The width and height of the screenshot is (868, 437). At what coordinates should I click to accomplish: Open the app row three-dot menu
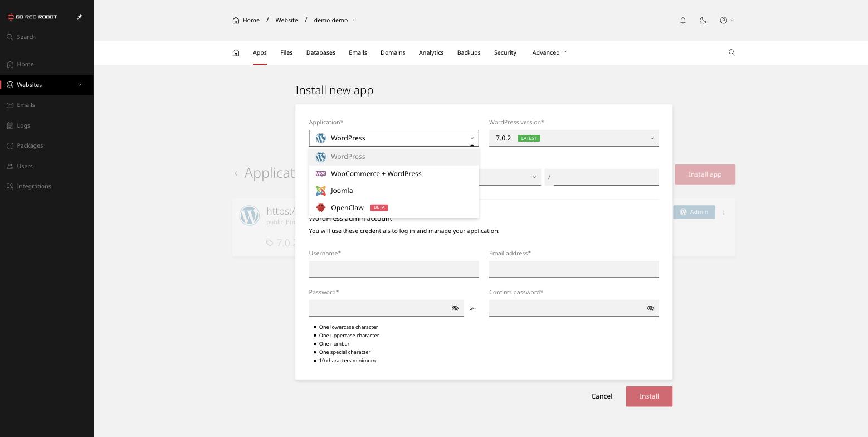tap(724, 212)
